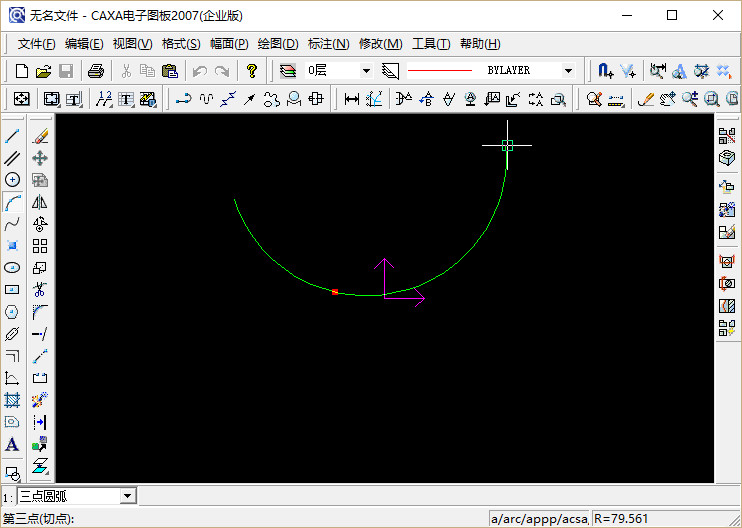Viewport: 742px width, 528px height.
Task: Open the BYLAYER line type dropdown
Action: point(568,71)
